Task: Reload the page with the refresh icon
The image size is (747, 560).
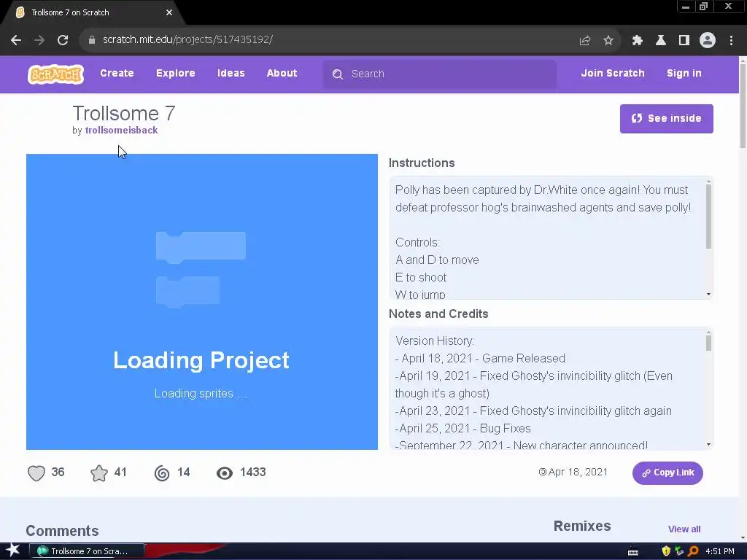Action: point(63,40)
